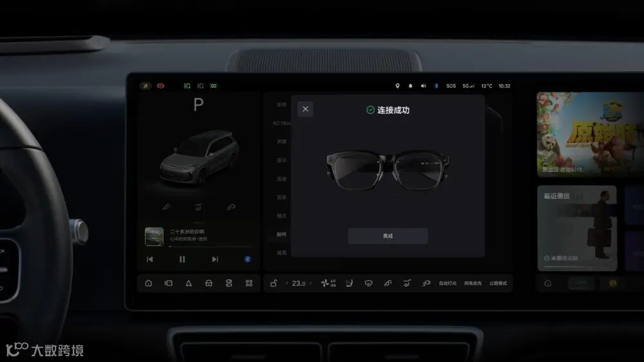Tap the green position lights indicator
644x362 pixels.
pos(214,86)
